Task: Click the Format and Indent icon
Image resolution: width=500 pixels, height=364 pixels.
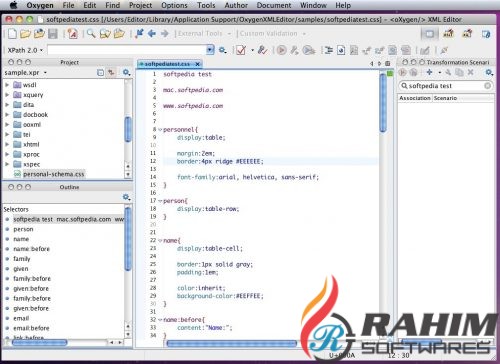Action: pos(329,50)
